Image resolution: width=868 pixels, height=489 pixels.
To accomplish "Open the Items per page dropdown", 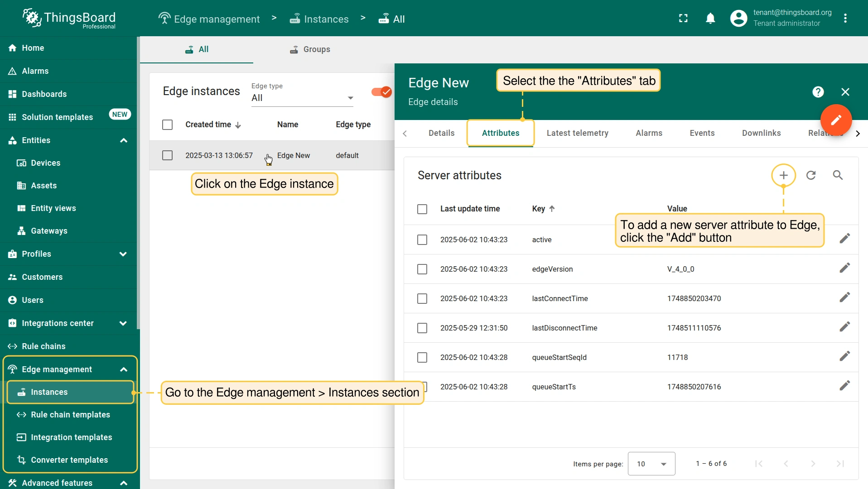I will coord(651,464).
